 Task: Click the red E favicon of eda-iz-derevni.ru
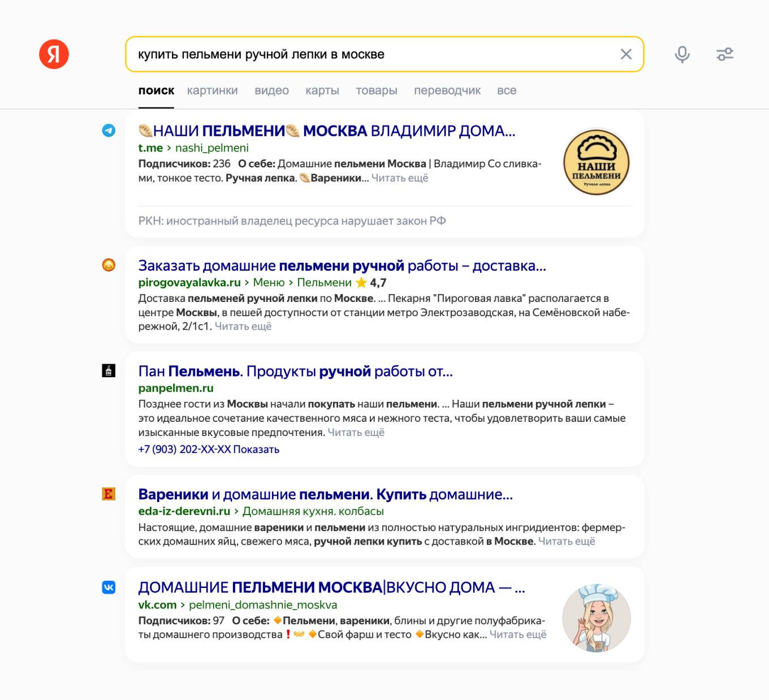click(x=108, y=494)
